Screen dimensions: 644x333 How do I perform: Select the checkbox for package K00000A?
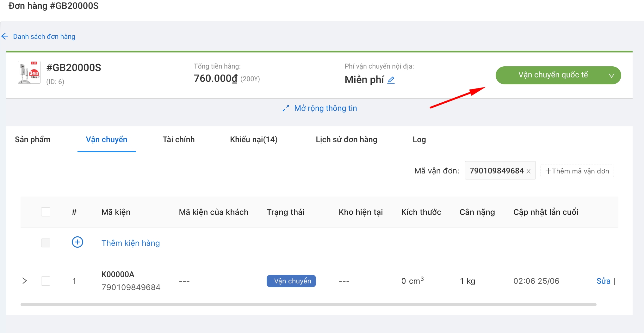(x=46, y=281)
